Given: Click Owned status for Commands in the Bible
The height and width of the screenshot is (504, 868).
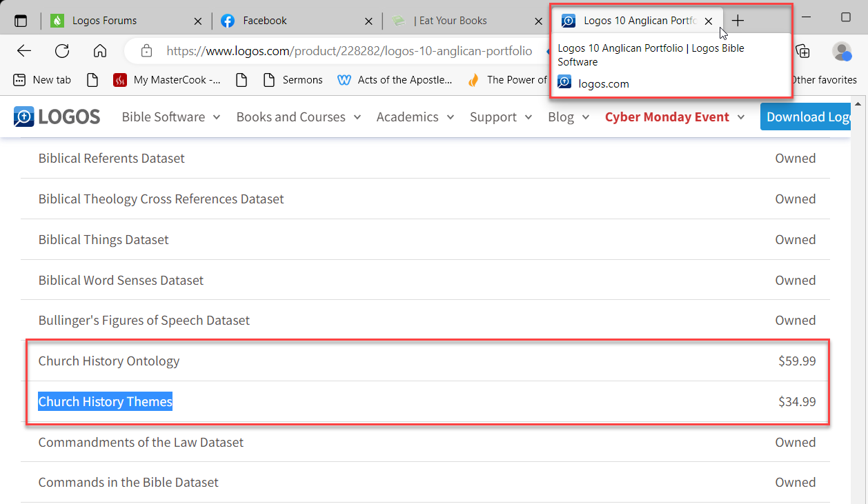Looking at the screenshot, I should (796, 482).
